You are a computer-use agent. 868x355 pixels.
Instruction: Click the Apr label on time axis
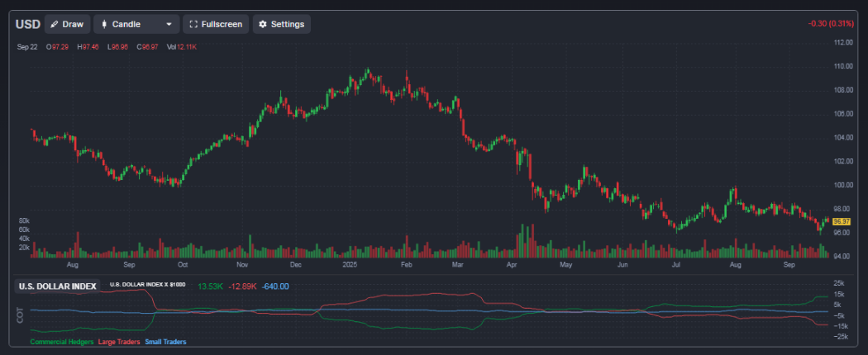coord(512,265)
